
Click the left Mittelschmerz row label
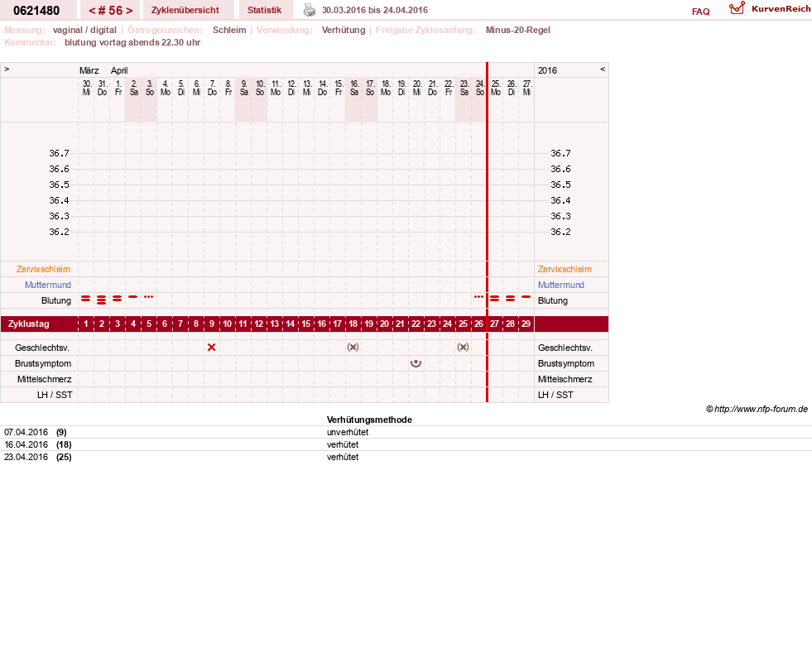point(44,379)
